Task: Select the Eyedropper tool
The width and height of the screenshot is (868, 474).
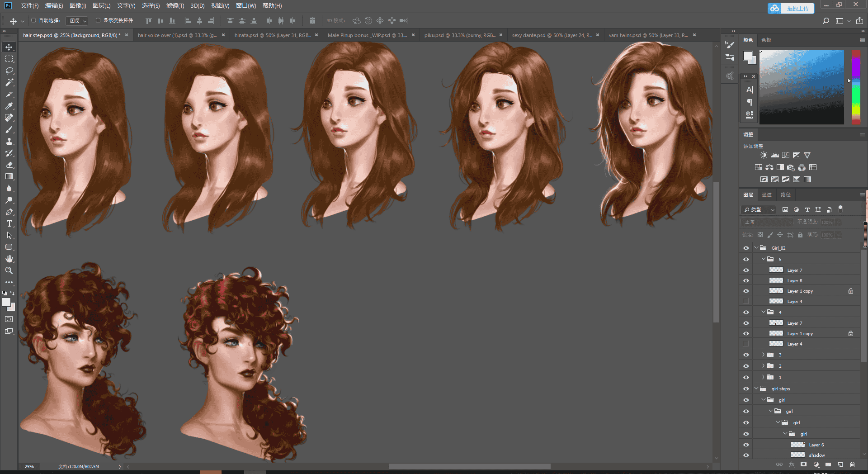Action: [x=9, y=106]
